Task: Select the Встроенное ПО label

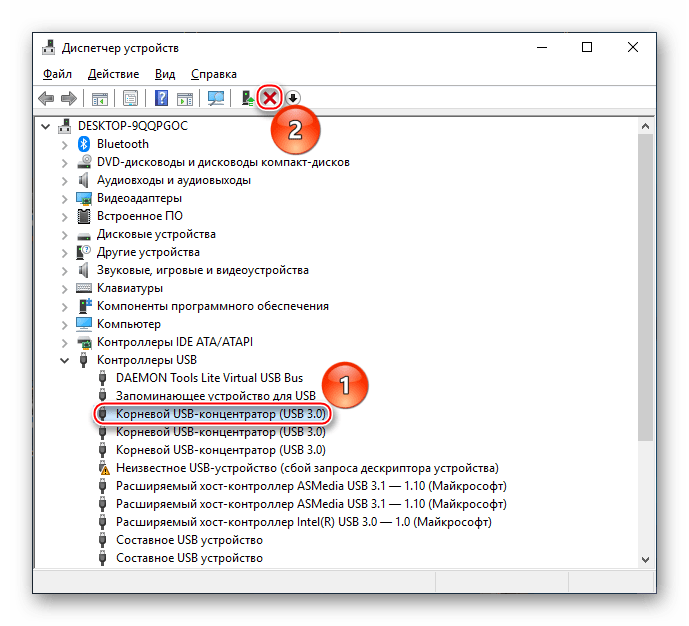Action: pyautogui.click(x=140, y=216)
